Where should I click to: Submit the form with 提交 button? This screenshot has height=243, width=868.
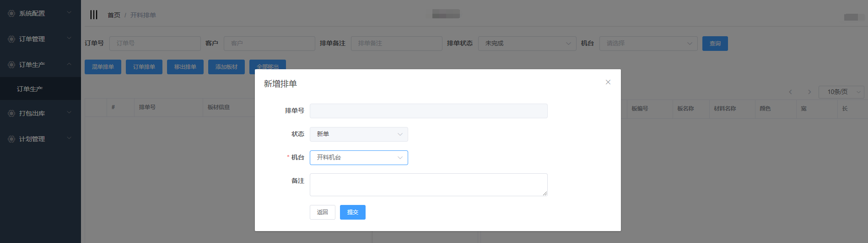[x=352, y=212]
